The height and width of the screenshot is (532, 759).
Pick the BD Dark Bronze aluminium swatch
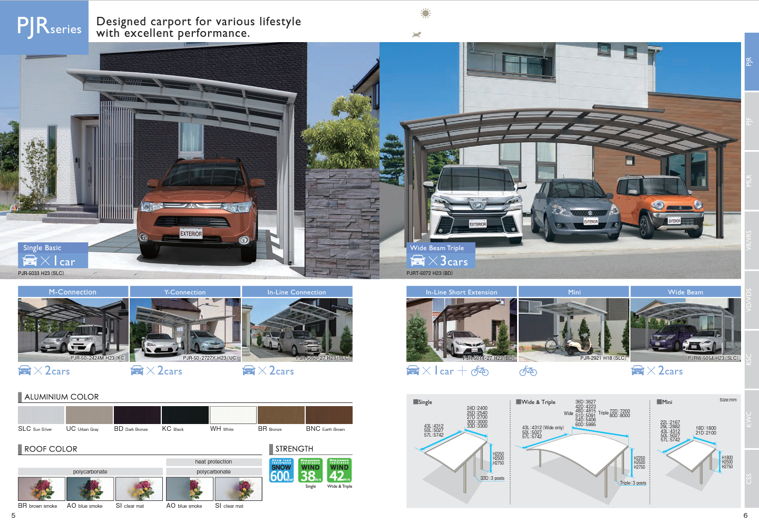pos(137,415)
